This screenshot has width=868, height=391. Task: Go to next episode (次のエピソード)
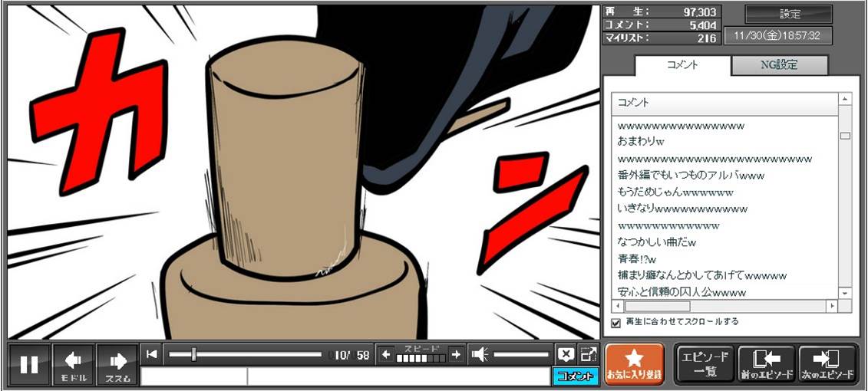827,364
